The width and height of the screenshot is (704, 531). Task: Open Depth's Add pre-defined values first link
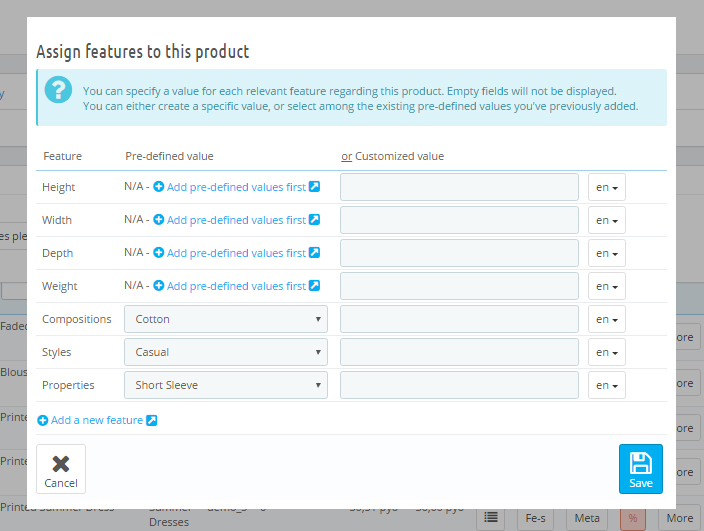tap(236, 253)
